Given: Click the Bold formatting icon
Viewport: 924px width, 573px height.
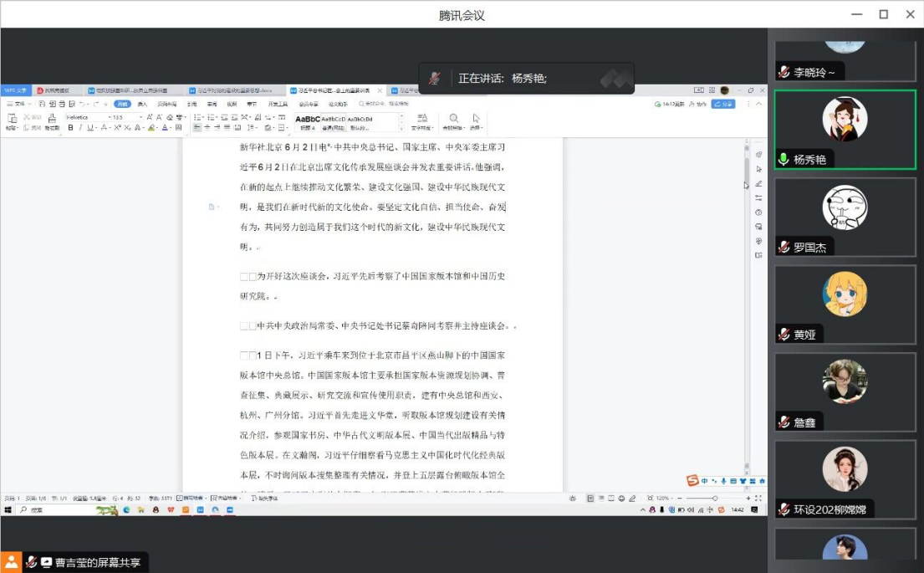Looking at the screenshot, I should [x=70, y=128].
